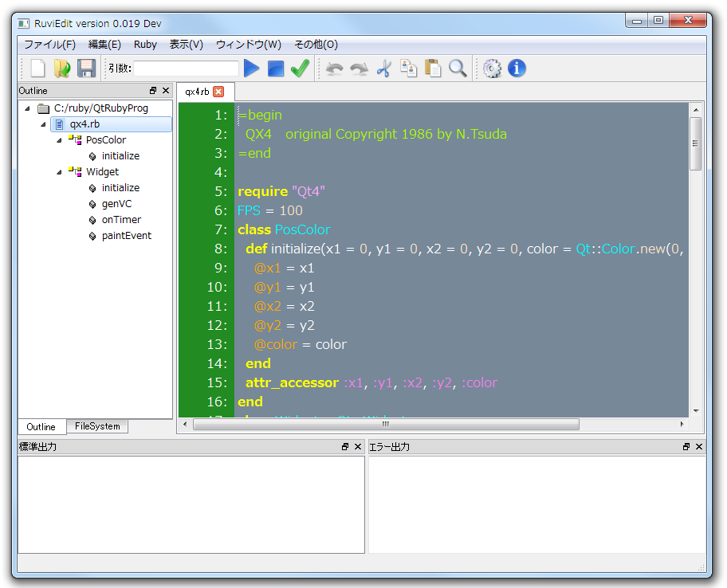Click inside the エラー出力 output area

[x=537, y=504]
